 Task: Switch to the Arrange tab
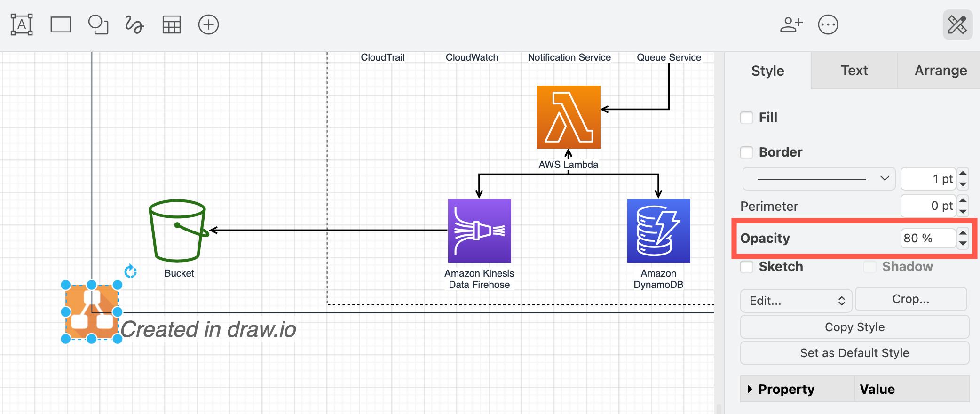[940, 71]
